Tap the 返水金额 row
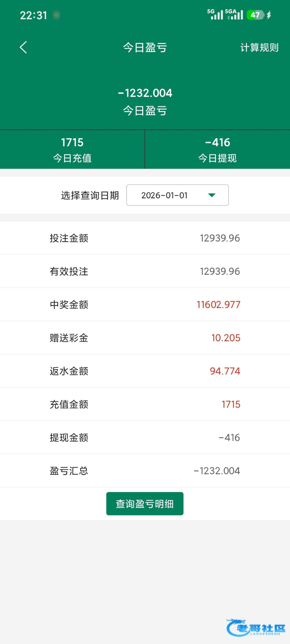This screenshot has width=290, height=644. [x=145, y=371]
